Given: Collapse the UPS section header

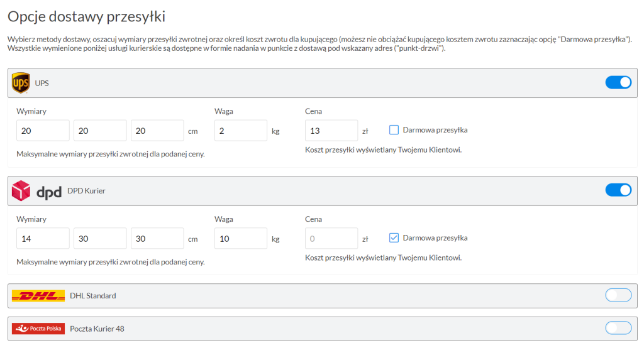Looking at the screenshot, I should (x=314, y=83).
